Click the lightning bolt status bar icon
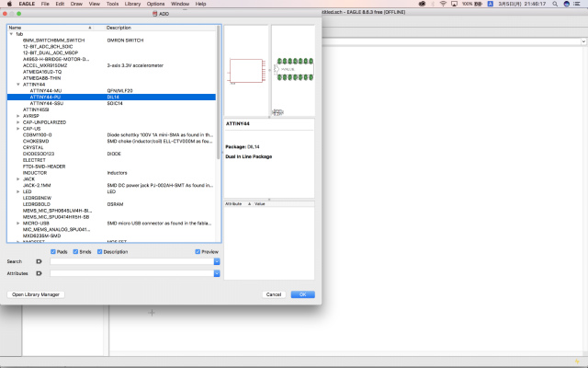The width and height of the screenshot is (588, 368). (x=577, y=362)
